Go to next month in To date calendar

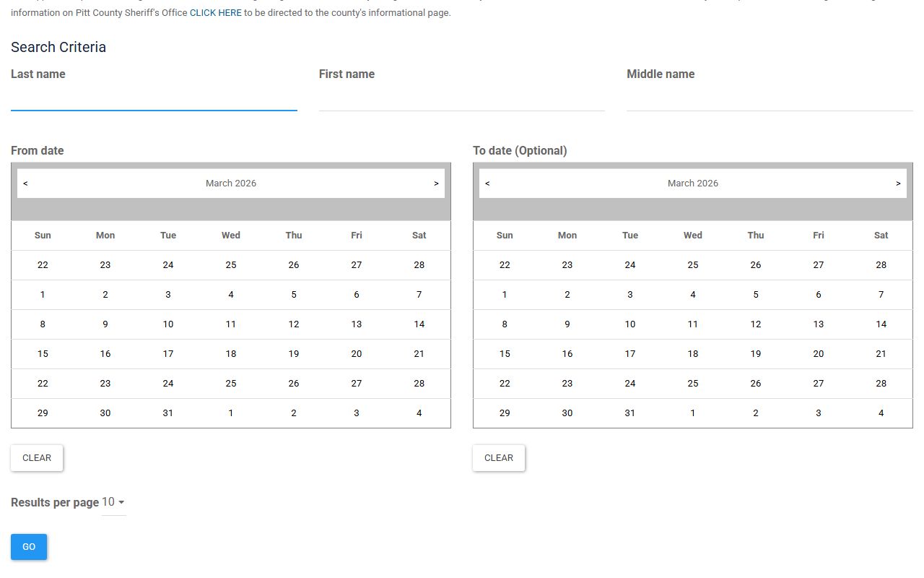click(x=898, y=184)
